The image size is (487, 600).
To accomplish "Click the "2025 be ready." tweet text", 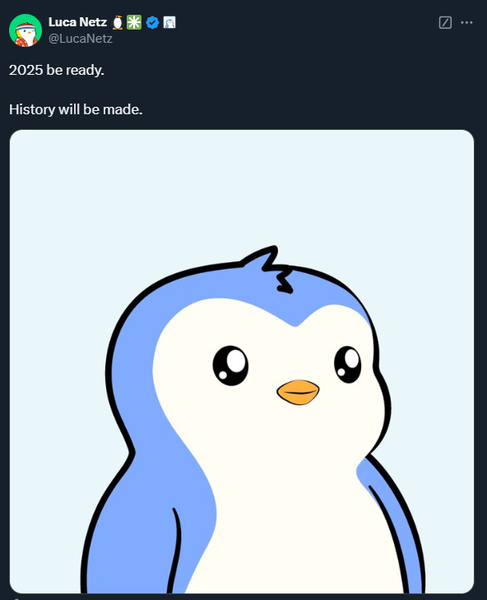I will pyautogui.click(x=57, y=70).
